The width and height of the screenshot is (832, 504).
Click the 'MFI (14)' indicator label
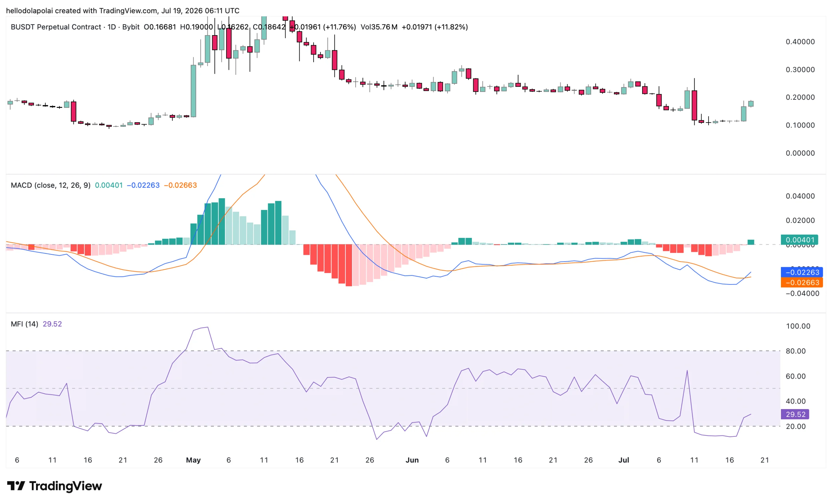24,324
